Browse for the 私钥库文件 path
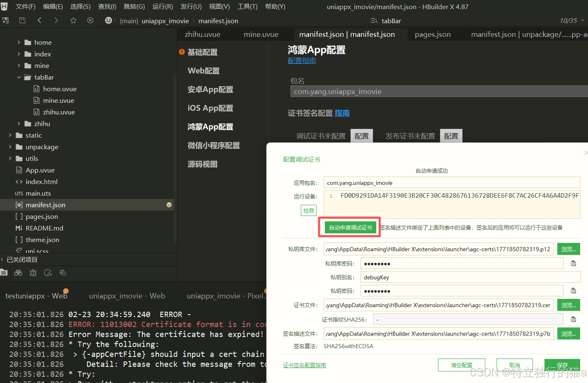 pos(569,249)
